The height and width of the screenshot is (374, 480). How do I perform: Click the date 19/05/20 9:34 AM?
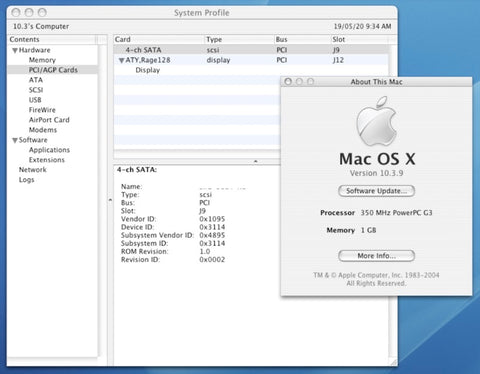(x=363, y=26)
